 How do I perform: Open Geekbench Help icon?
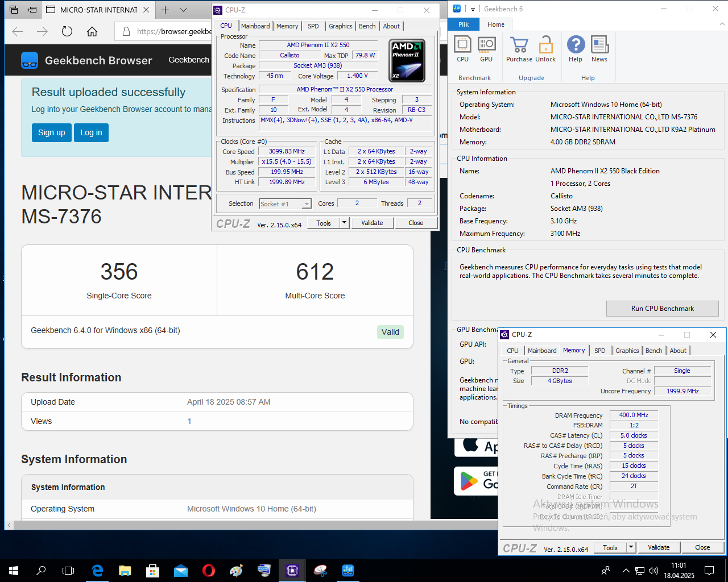pos(576,49)
